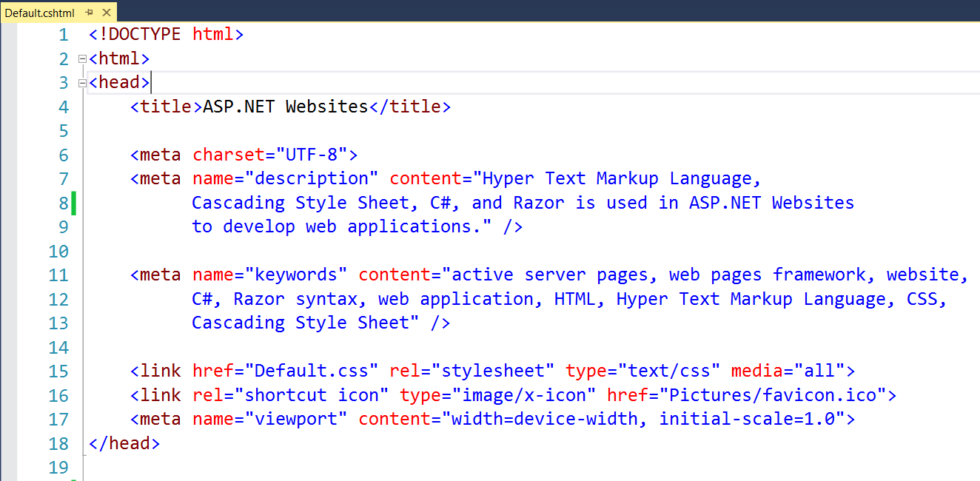
Task: Click text Razor syntax on line 12
Action: pyautogui.click(x=295, y=299)
